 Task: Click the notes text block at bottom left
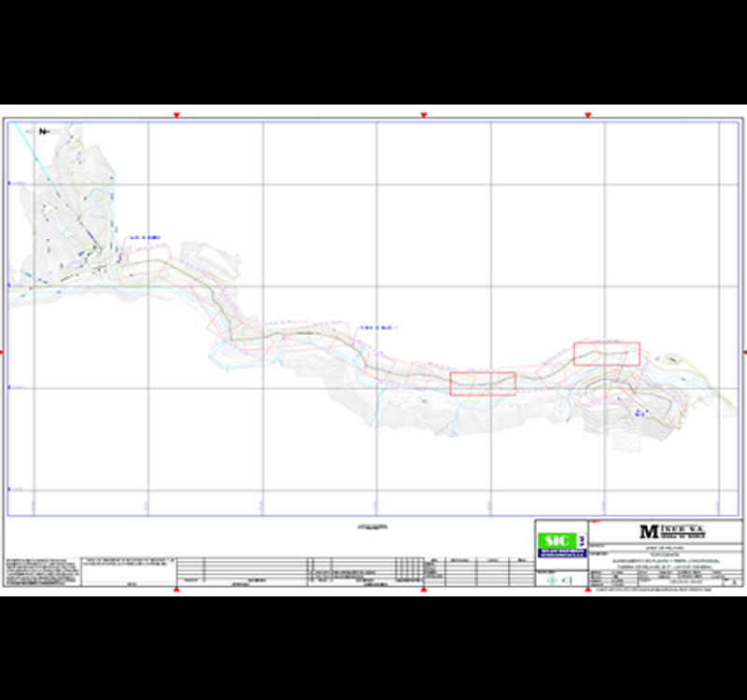pos(42,572)
